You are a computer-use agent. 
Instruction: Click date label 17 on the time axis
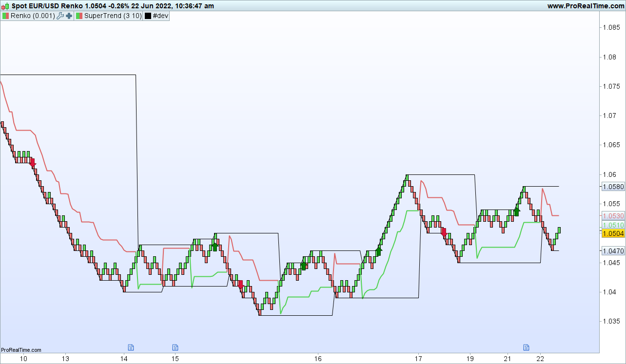pyautogui.click(x=418, y=359)
